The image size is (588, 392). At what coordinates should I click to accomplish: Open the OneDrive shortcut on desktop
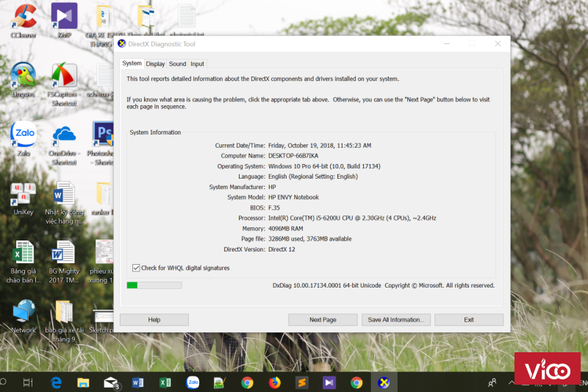point(64,146)
